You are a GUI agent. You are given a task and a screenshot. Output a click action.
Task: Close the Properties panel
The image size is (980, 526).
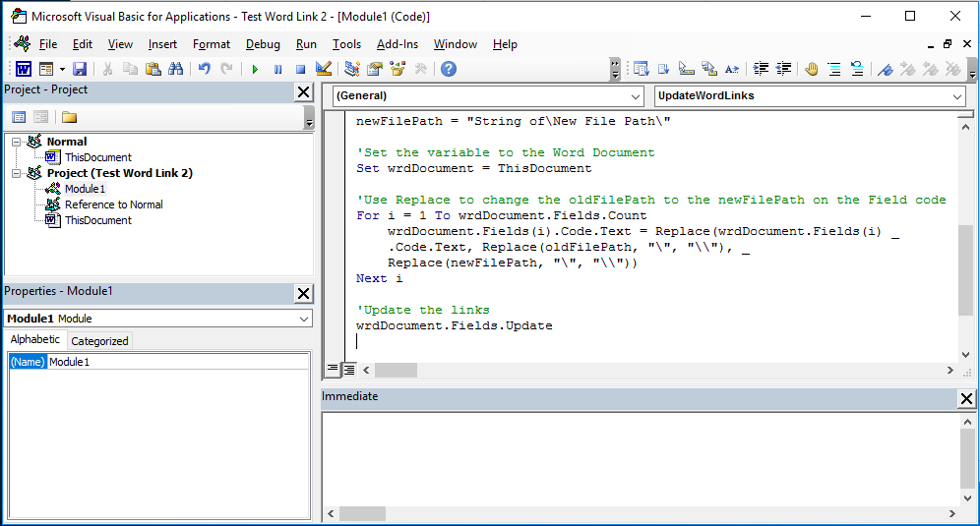point(304,294)
